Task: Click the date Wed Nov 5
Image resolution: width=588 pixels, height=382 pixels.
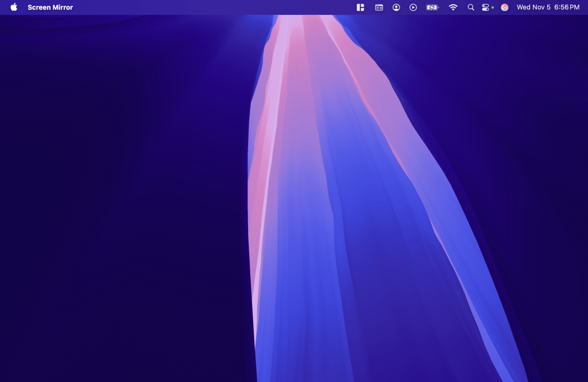Action: [533, 7]
